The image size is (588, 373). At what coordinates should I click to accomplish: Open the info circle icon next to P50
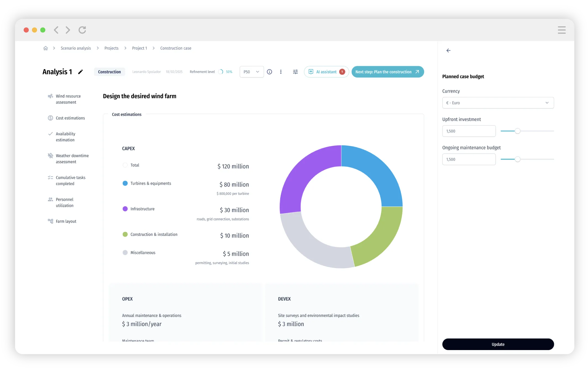click(269, 72)
